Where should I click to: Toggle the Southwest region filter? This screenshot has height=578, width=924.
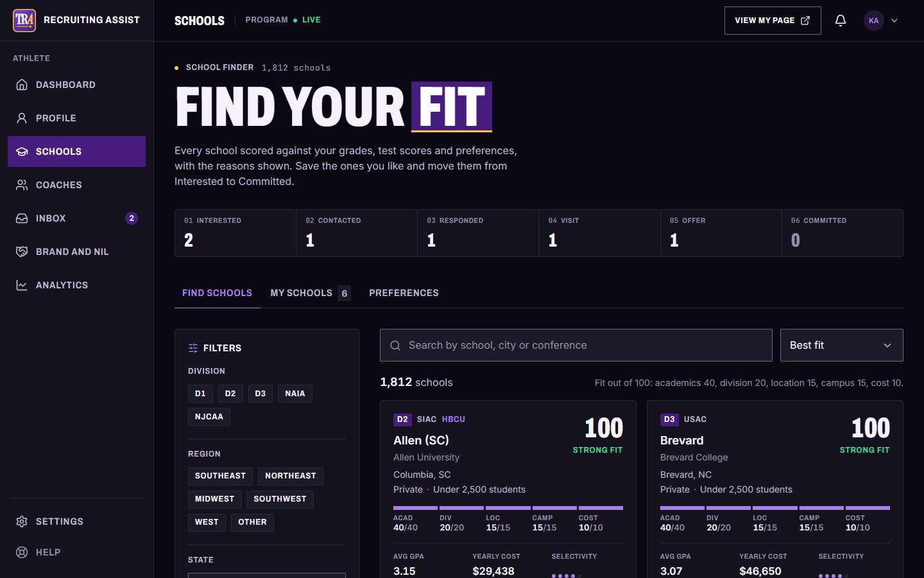280,499
